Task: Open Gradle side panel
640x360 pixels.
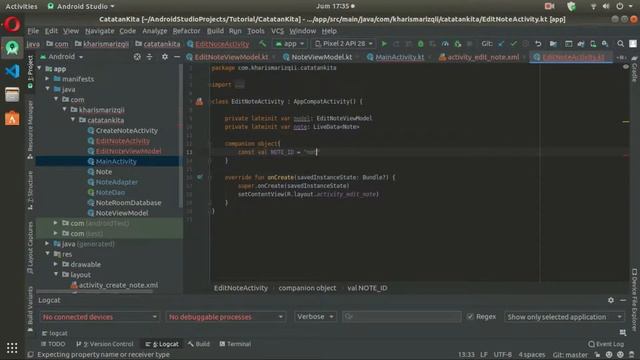Action: coord(634,69)
